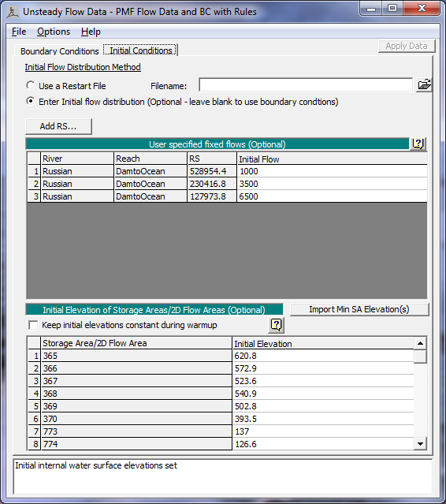Click the Add RS... button
This screenshot has height=504, width=446.
tap(58, 126)
